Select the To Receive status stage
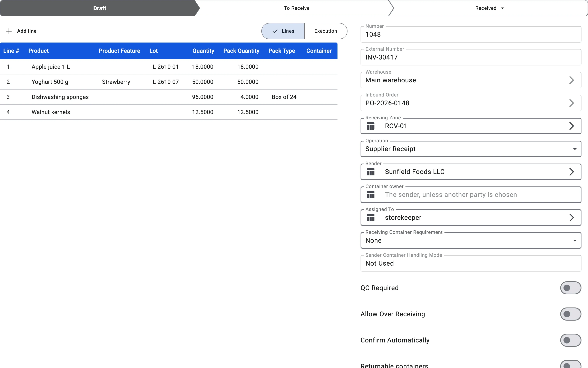 click(x=296, y=8)
